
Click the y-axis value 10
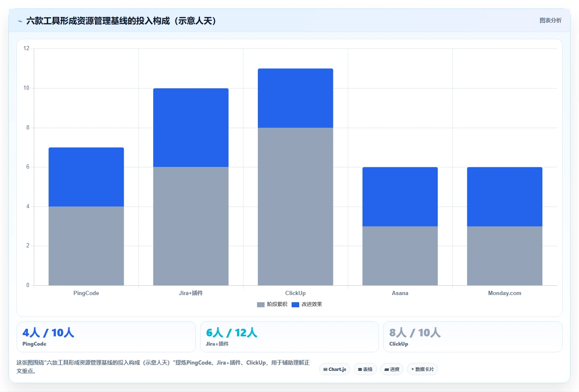27,88
